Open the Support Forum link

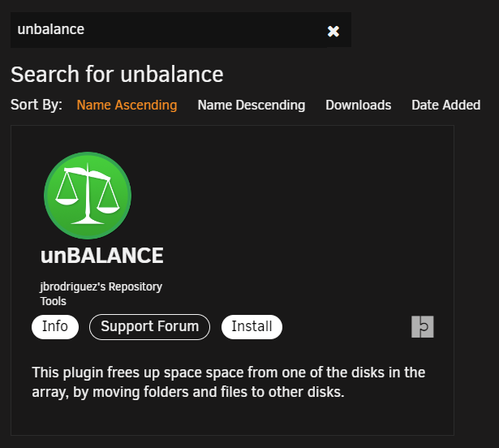click(x=149, y=327)
